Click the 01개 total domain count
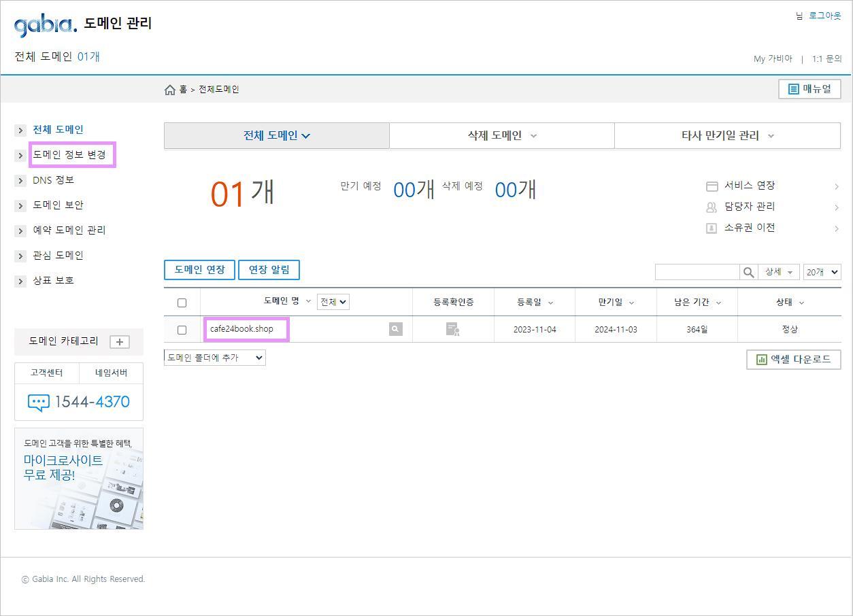 click(x=242, y=193)
